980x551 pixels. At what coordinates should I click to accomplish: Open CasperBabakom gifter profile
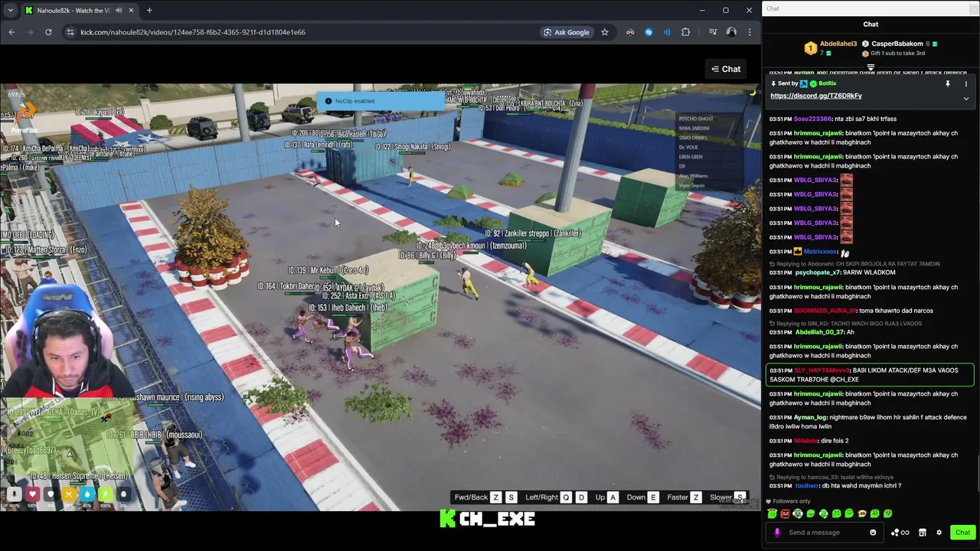(897, 44)
